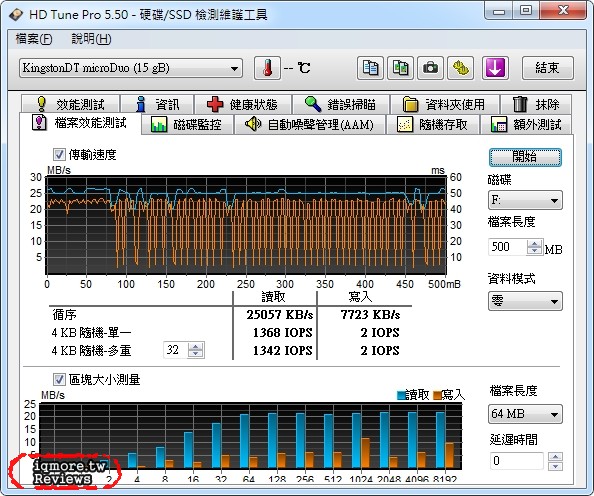This screenshot has height=496, width=594.
Task: Click the 4 KB 隨機-多重 row label
Action: click(91, 350)
